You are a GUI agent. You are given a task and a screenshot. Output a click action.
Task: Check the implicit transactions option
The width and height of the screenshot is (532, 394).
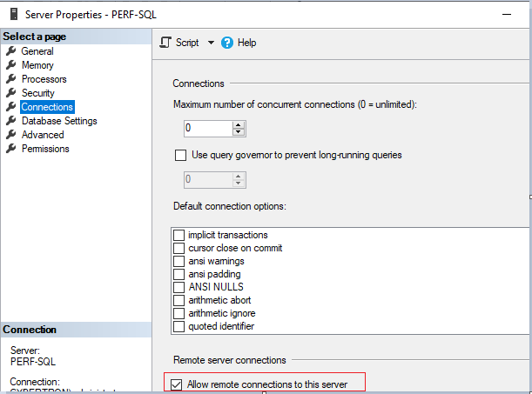pyautogui.click(x=179, y=235)
